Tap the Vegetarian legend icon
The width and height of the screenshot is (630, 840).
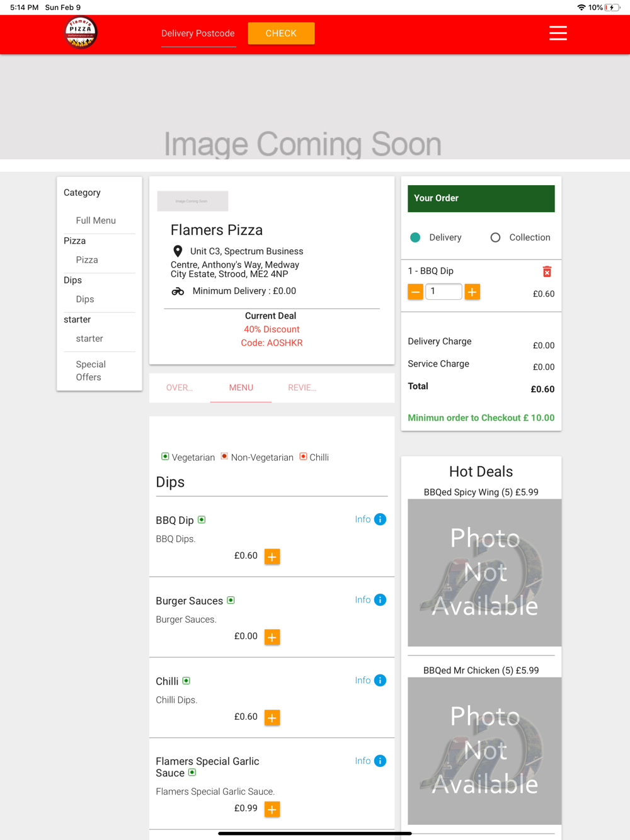[165, 457]
